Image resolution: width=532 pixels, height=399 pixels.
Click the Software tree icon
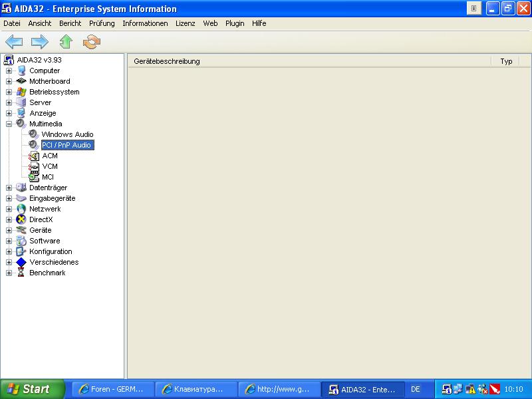21,241
